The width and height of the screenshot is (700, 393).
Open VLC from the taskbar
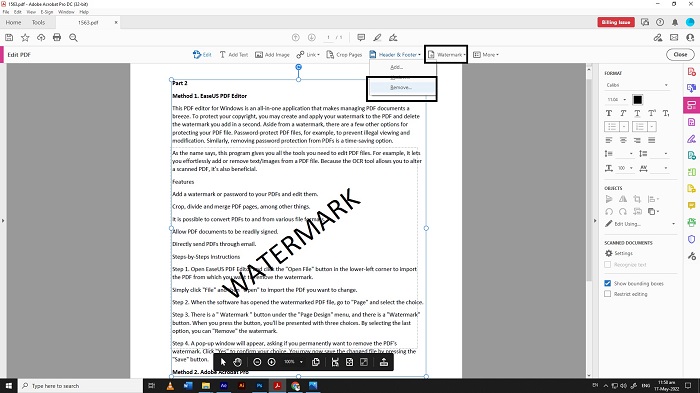coord(170,385)
